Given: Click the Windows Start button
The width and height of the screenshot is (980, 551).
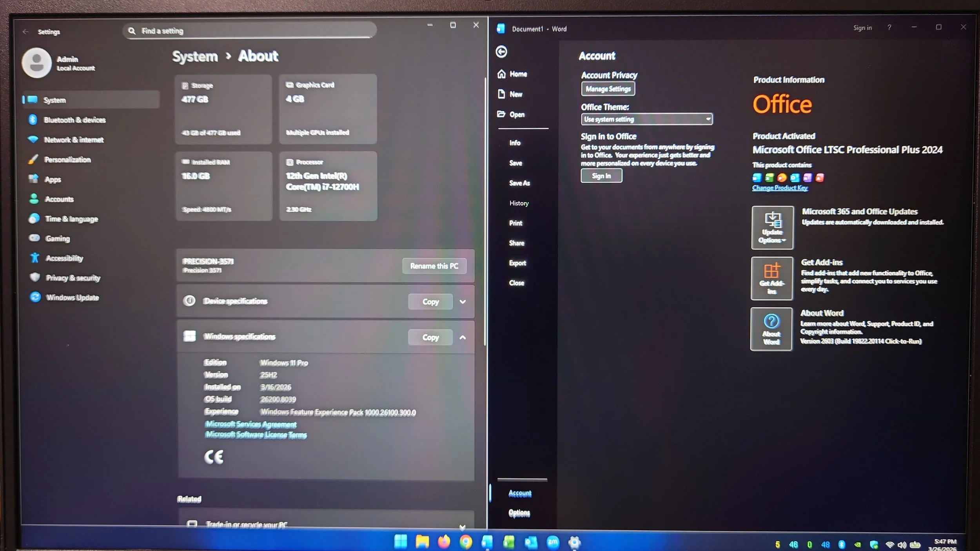Looking at the screenshot, I should pos(400,542).
